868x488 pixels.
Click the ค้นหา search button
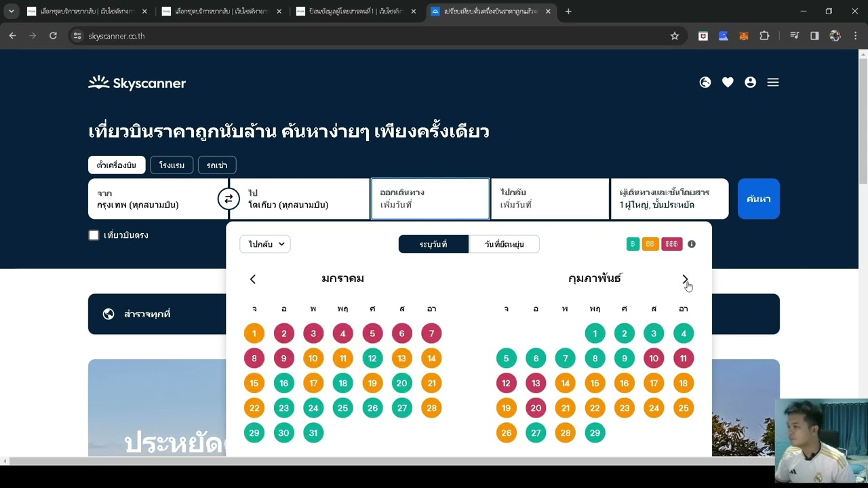click(759, 199)
